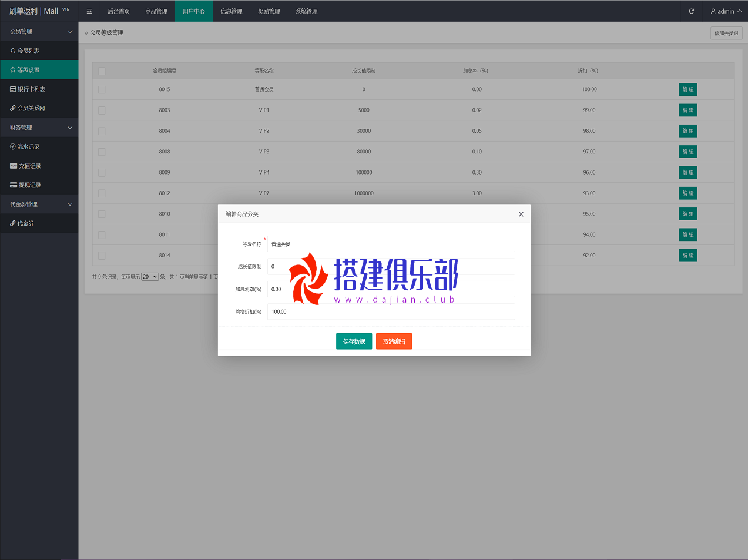Select 用户中心 in top menu
The width and height of the screenshot is (748, 560).
click(x=194, y=11)
